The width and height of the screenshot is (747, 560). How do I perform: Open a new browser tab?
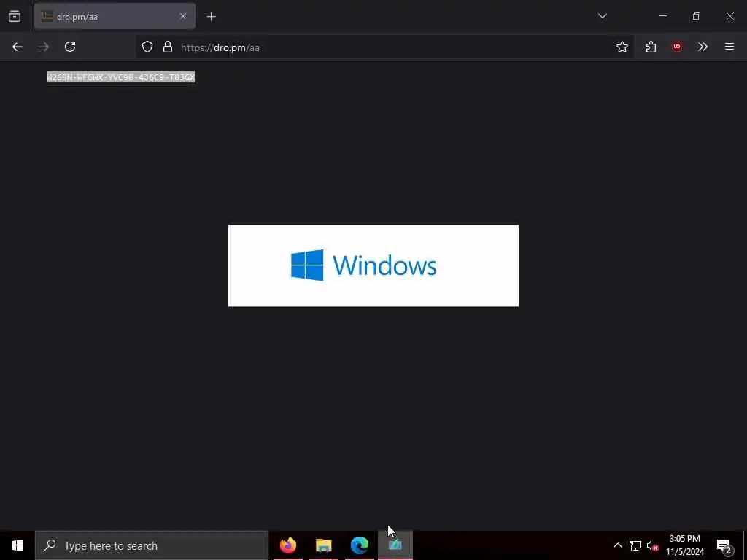coord(211,17)
